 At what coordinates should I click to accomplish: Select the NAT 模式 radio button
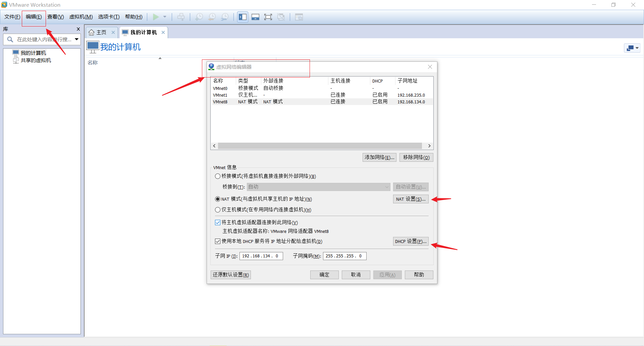[218, 199]
